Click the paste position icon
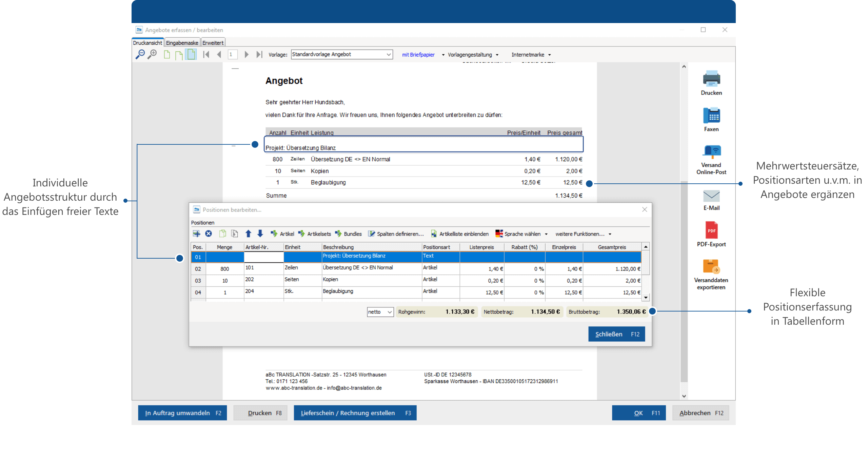 pyautogui.click(x=234, y=234)
